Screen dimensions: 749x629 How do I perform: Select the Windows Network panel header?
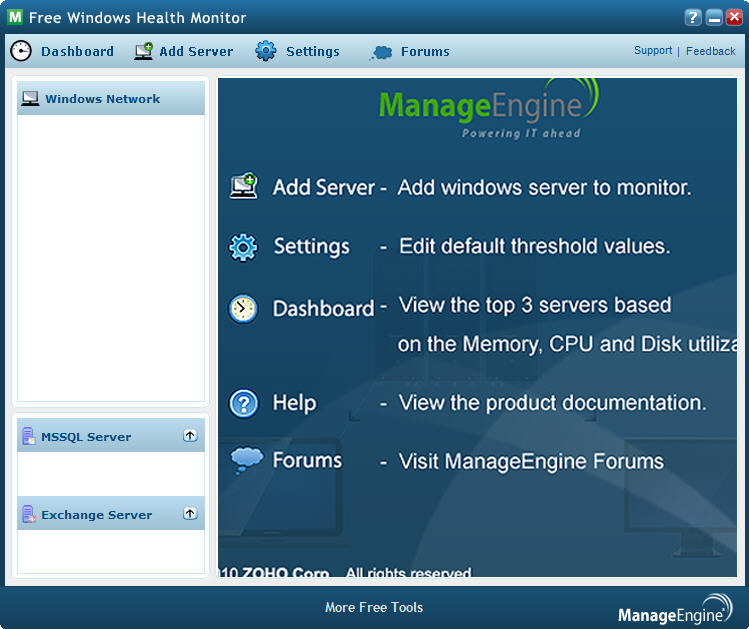pos(111,98)
